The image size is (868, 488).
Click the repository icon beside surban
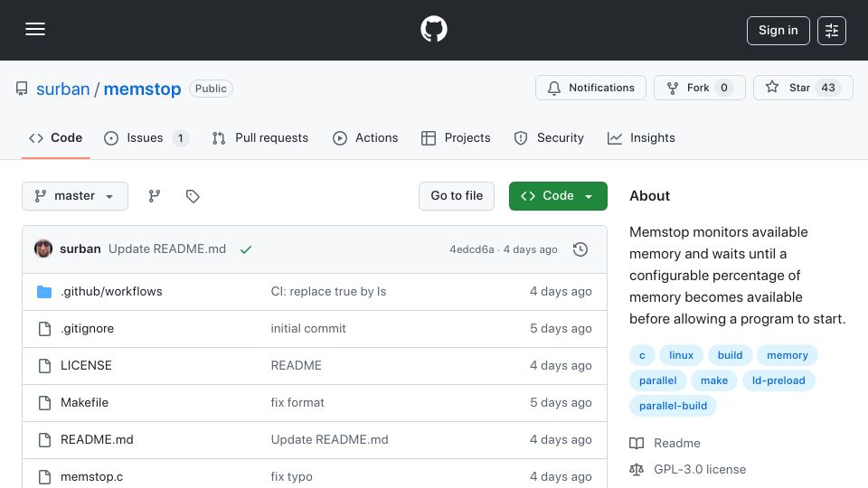coord(22,89)
